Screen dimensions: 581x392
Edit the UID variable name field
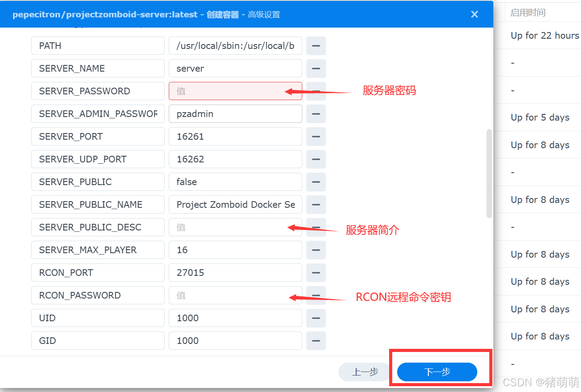tap(98, 318)
